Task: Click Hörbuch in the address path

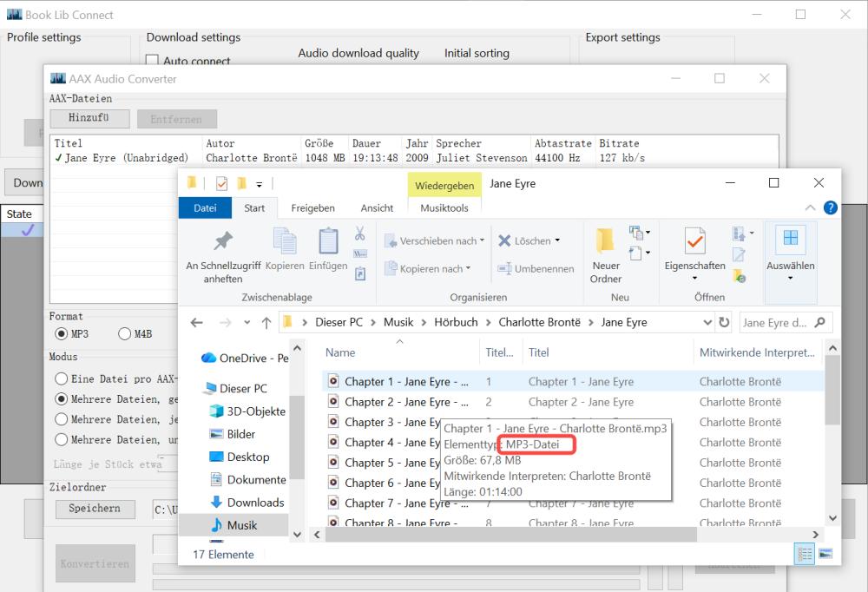Action: 456,322
